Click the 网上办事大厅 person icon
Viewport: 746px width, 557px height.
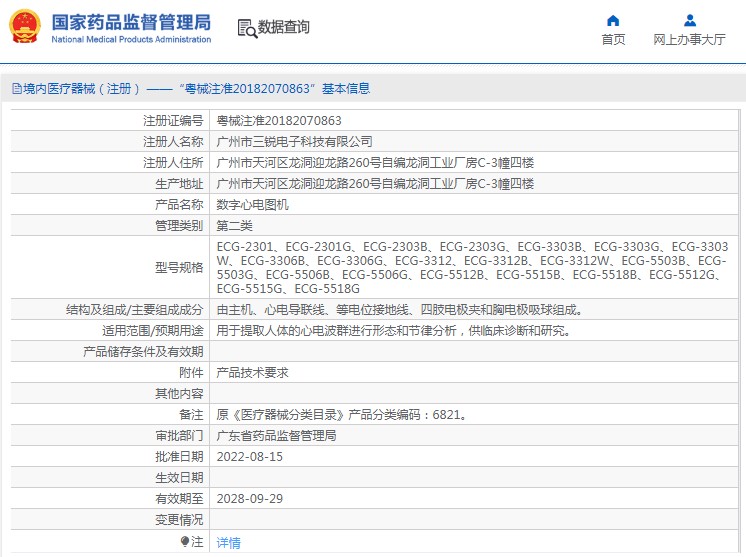click(689, 20)
